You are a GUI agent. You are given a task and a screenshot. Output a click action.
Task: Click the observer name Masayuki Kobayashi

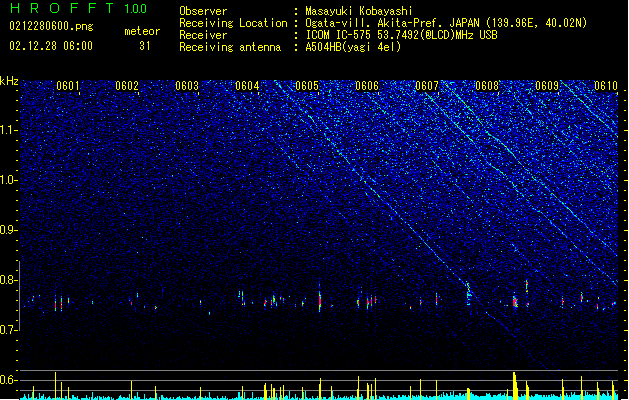coord(359,11)
